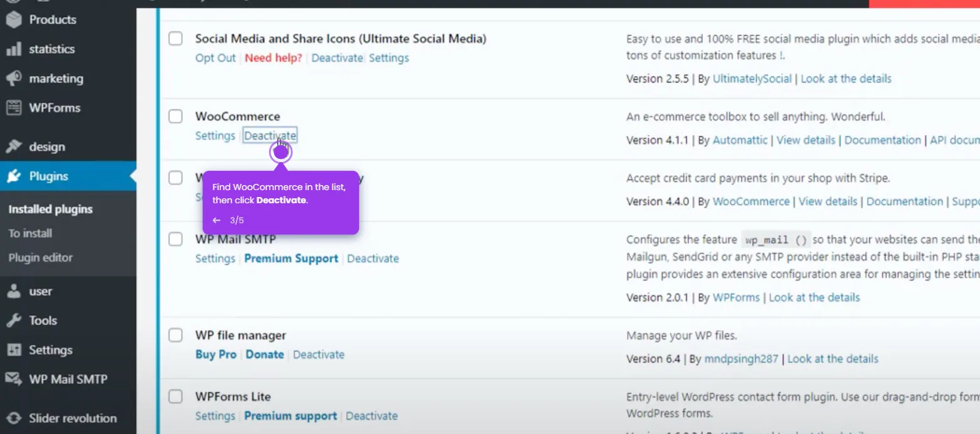
Task: Open the Plugin editor submenu item
Action: [41, 258]
